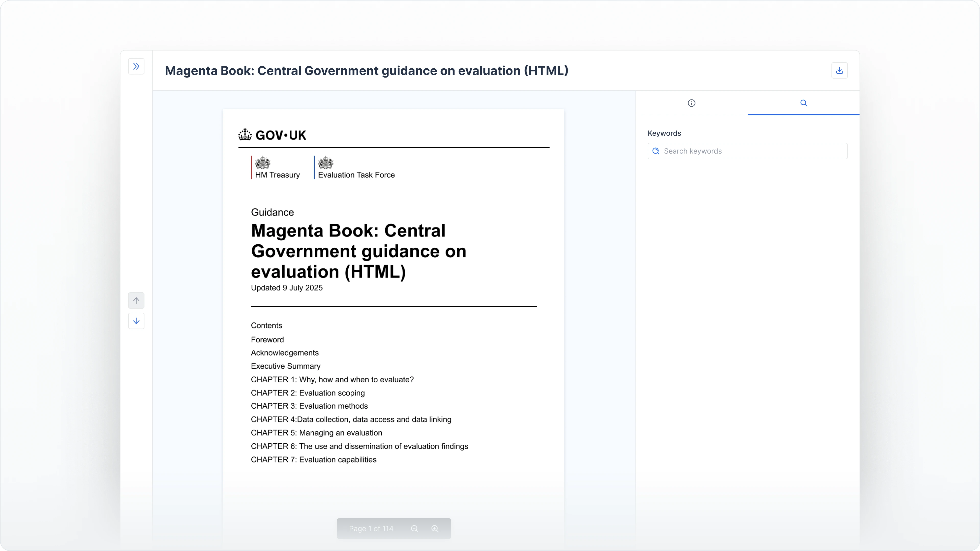Open the Evaluation Task Force link
The height and width of the screenshot is (551, 980).
(356, 175)
